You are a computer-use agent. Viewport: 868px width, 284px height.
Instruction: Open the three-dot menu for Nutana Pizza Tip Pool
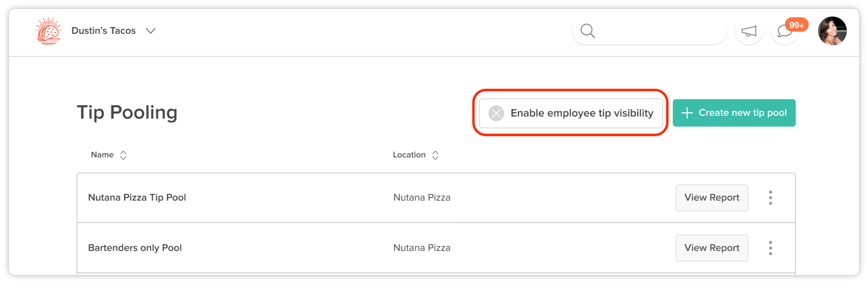[770, 198]
